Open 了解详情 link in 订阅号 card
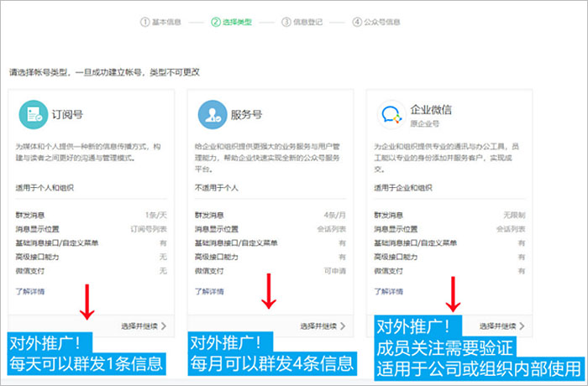The height and width of the screenshot is (386, 588). [30, 291]
